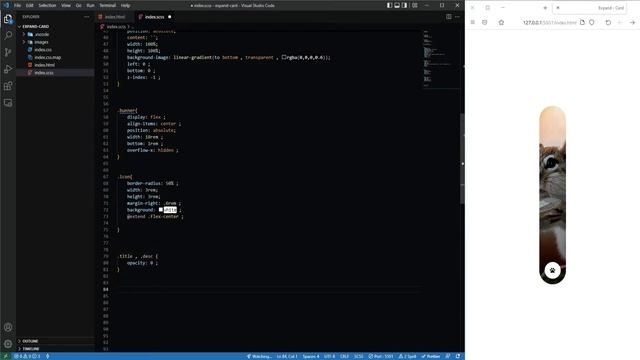Open Explorer panel Views and More Actions ellipsis
The height and width of the screenshot is (360, 640).
pos(87,17)
